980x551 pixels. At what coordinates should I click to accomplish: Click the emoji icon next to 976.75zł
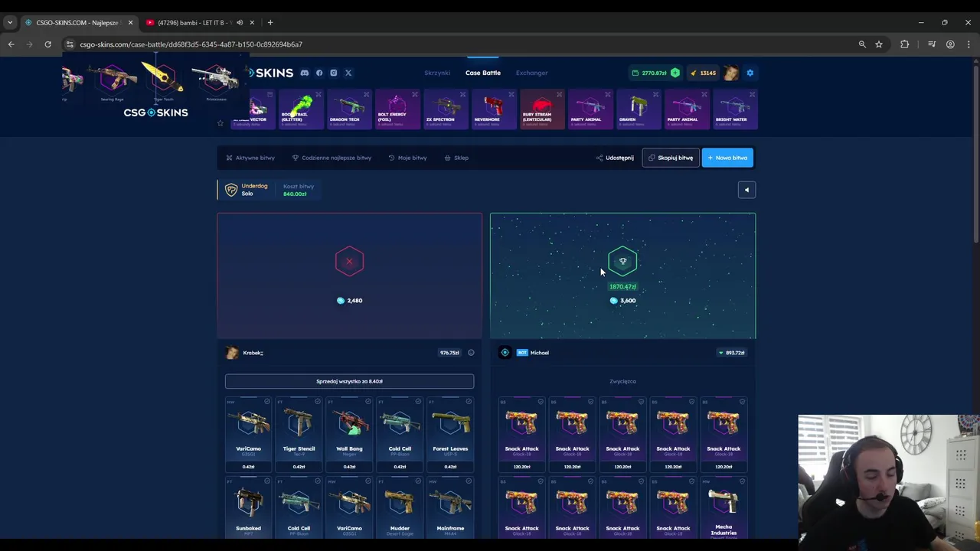pos(471,353)
